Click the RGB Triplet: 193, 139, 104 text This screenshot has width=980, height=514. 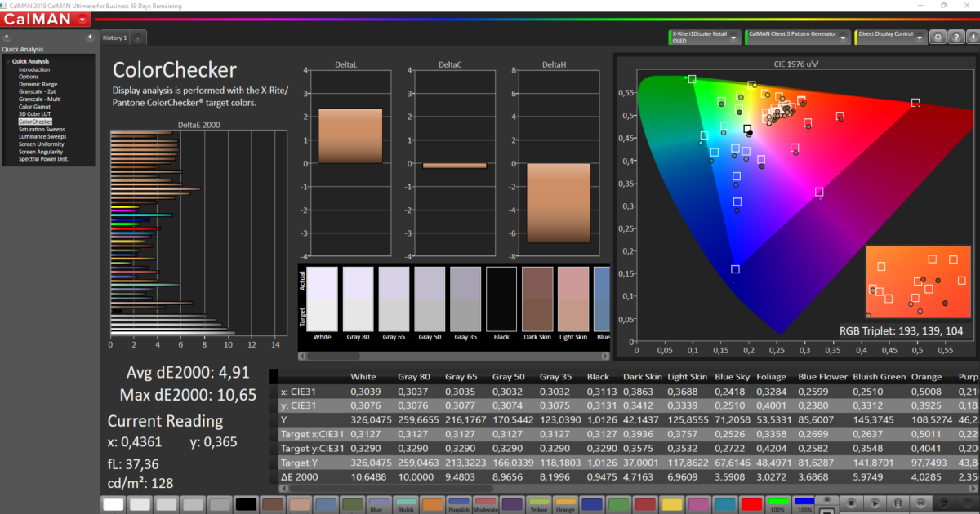pyautogui.click(x=900, y=331)
